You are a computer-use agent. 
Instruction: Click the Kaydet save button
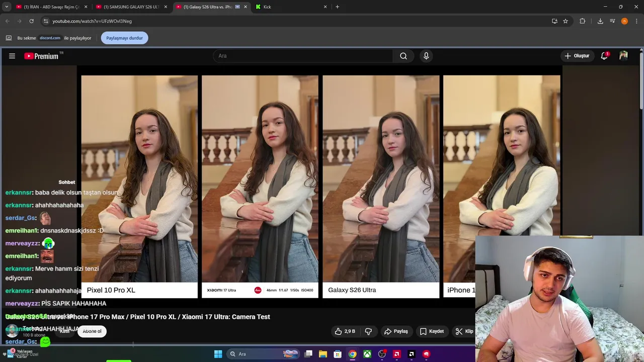pyautogui.click(x=432, y=331)
